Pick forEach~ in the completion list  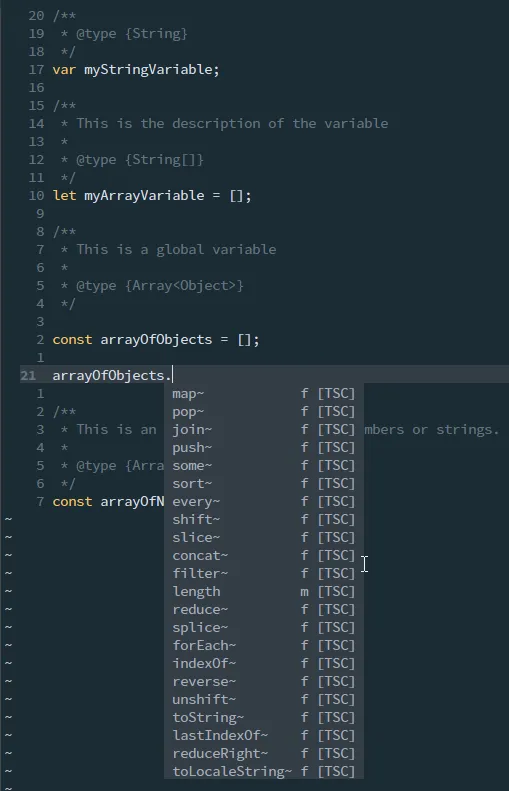[x=263, y=646]
